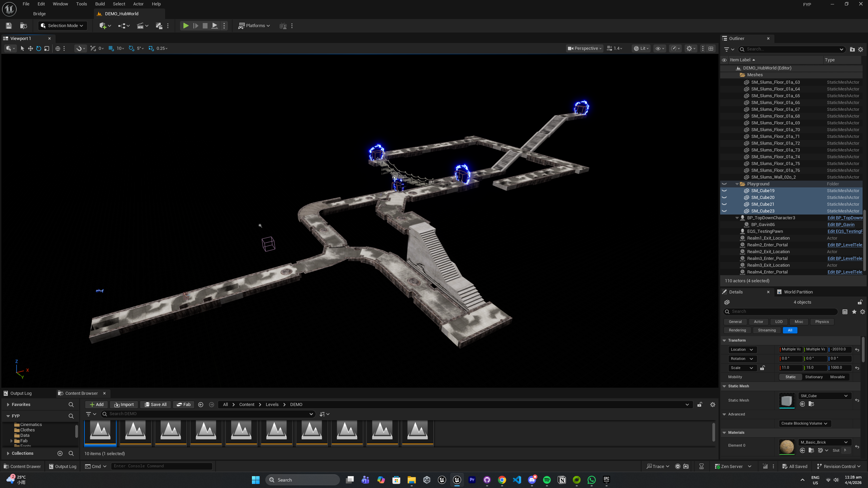
Task: Toggle the Playground folder visibility eye
Action: pyautogui.click(x=724, y=184)
